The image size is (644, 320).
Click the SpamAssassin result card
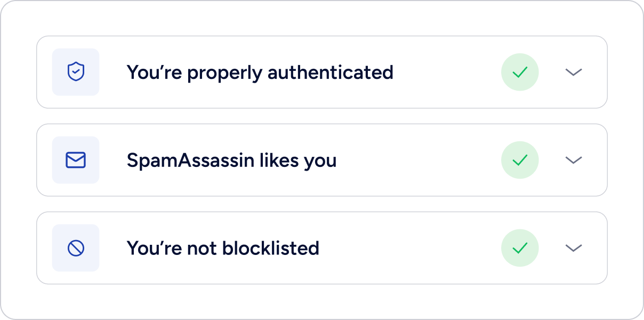click(322, 160)
